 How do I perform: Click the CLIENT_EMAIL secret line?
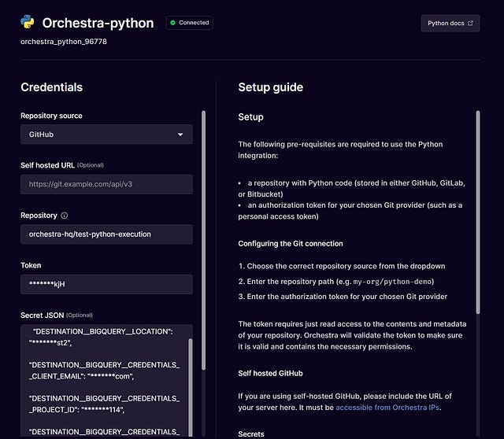104,371
